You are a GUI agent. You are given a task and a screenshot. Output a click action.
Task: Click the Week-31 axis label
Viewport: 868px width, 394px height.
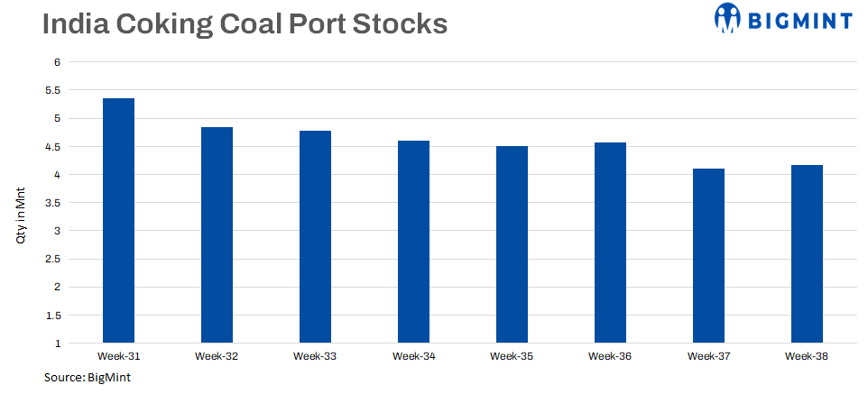(118, 357)
